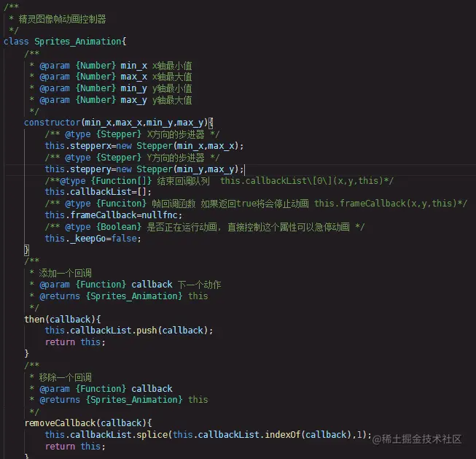Click the splice call 'this.callbackList.splice(' line
The height and width of the screenshot is (459, 476).
click(x=208, y=435)
